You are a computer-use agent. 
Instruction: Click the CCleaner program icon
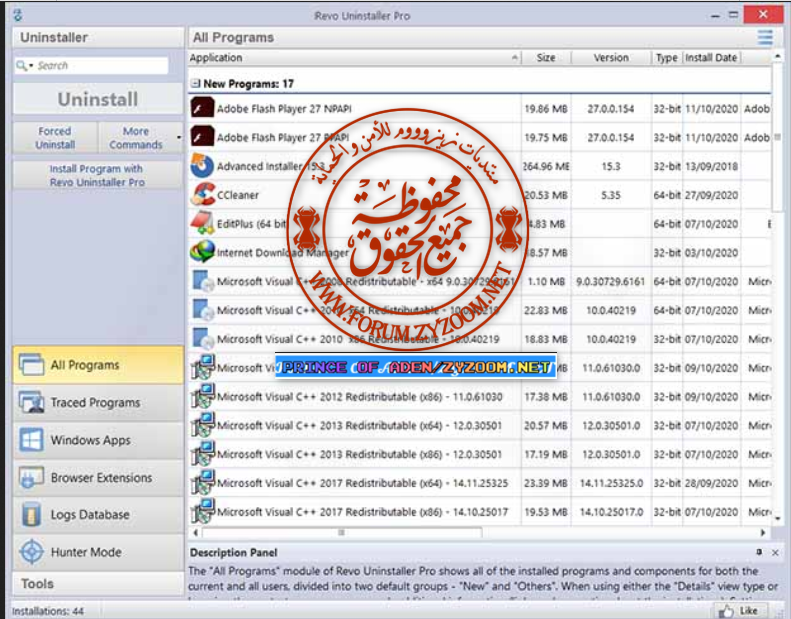pos(202,195)
